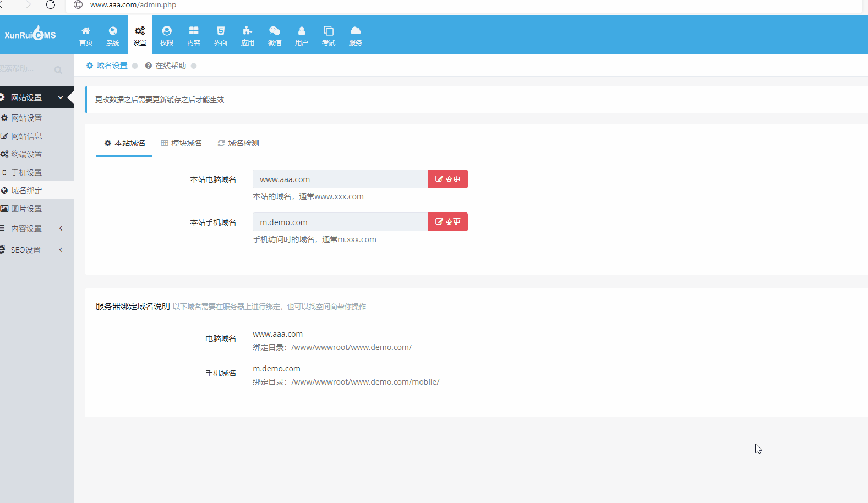Click 变更 button for 本站手机域名
Image resolution: width=868 pixels, height=503 pixels.
(x=448, y=222)
